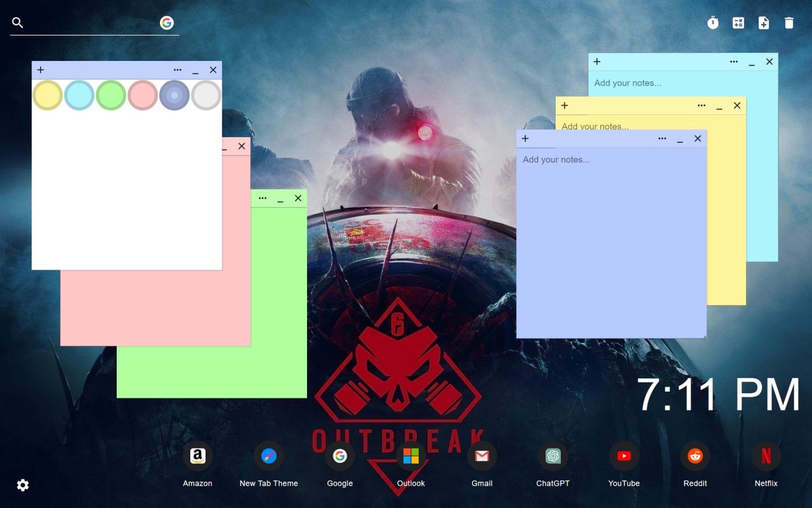Viewport: 812px width, 508px height.
Task: Open the ChatGPT shortcut
Action: pyautogui.click(x=553, y=456)
